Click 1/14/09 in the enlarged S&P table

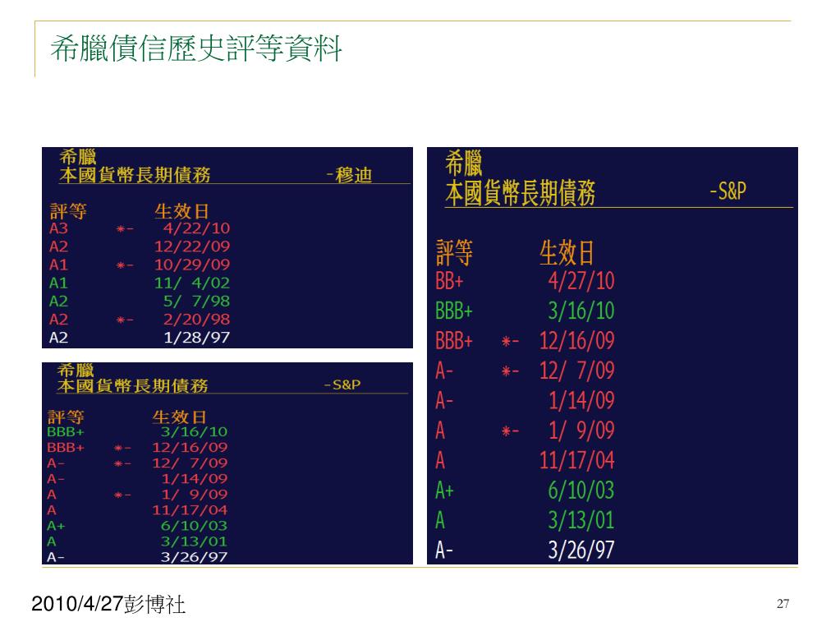[x=581, y=401]
